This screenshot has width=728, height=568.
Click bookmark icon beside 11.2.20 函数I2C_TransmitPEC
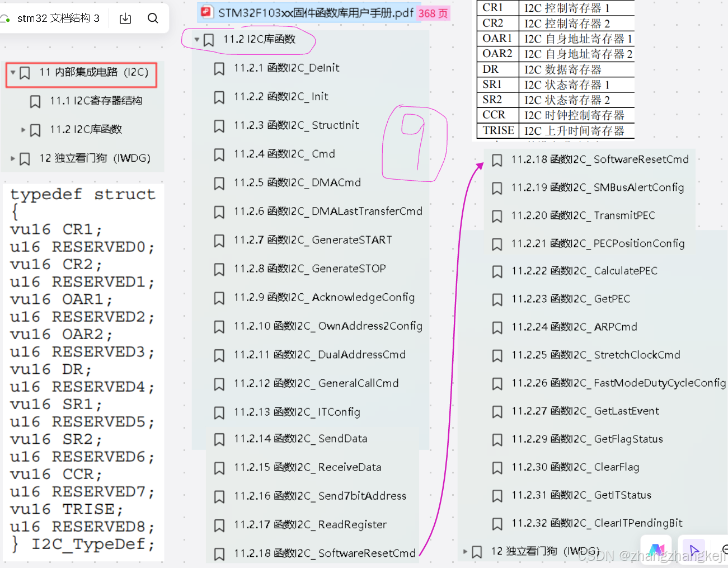click(x=497, y=217)
